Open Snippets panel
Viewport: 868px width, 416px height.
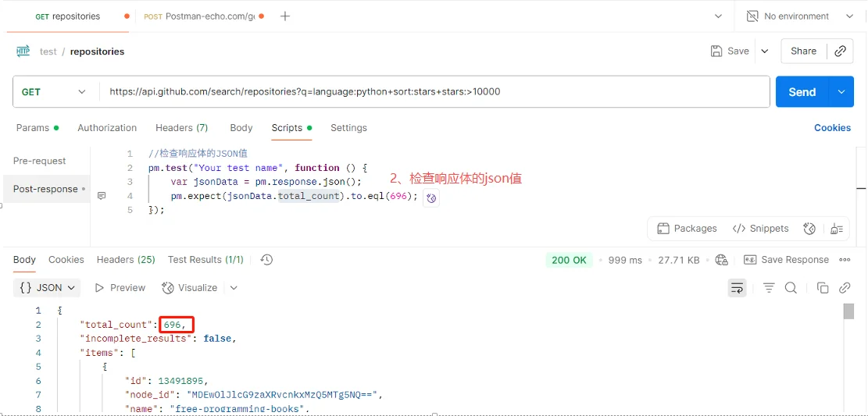760,229
